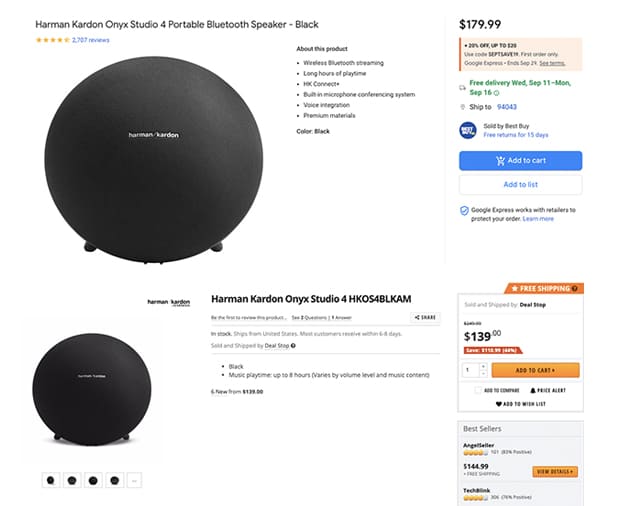Click the Add to Wish List heart
The image size is (618, 506).
pyautogui.click(x=498, y=403)
